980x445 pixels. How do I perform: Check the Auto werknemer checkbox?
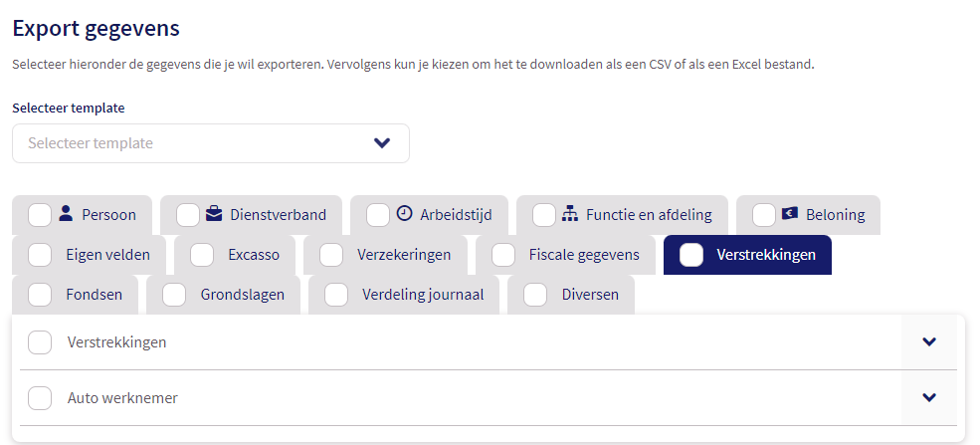coord(41,398)
